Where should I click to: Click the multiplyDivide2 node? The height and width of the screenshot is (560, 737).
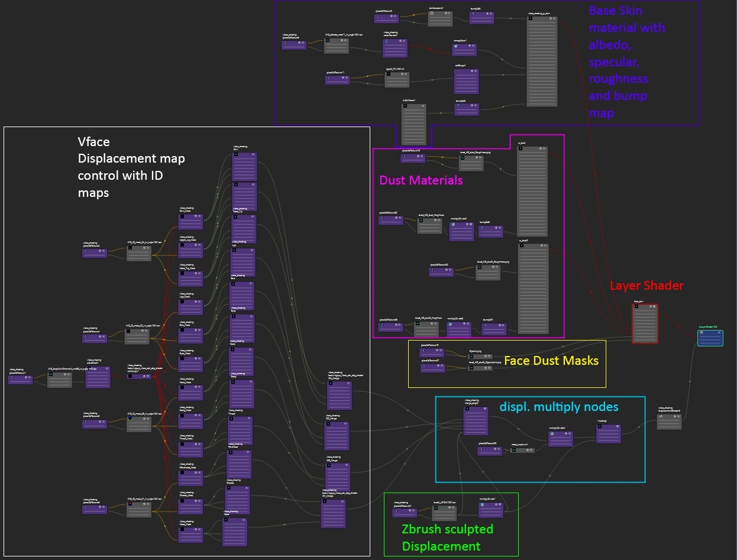coord(461,231)
